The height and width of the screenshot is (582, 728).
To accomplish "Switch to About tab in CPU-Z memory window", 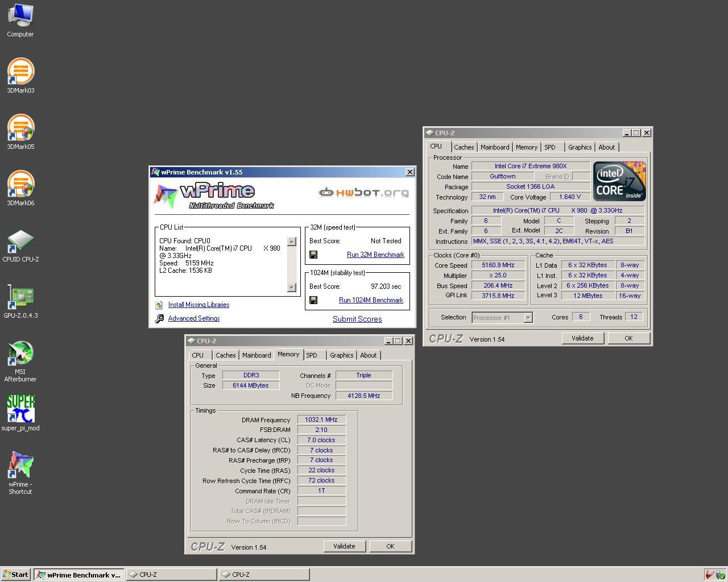I will pyautogui.click(x=368, y=355).
